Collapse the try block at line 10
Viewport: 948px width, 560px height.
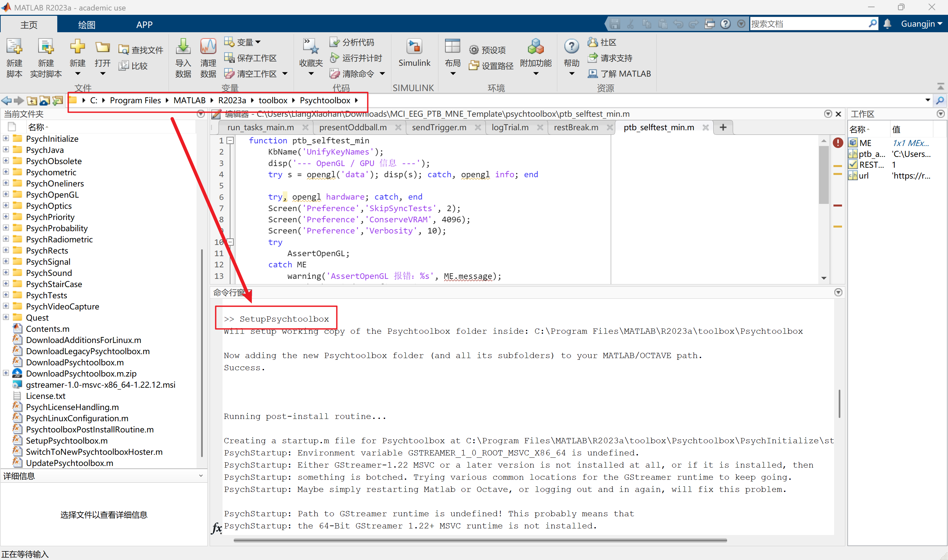point(230,242)
